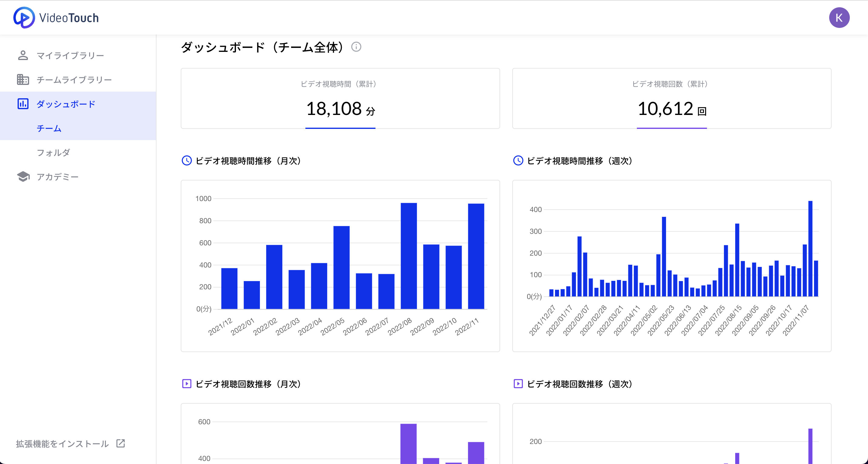This screenshot has height=464, width=868.
Task: Click the 2022/02 bar in monthly time chart
Action: click(x=274, y=277)
